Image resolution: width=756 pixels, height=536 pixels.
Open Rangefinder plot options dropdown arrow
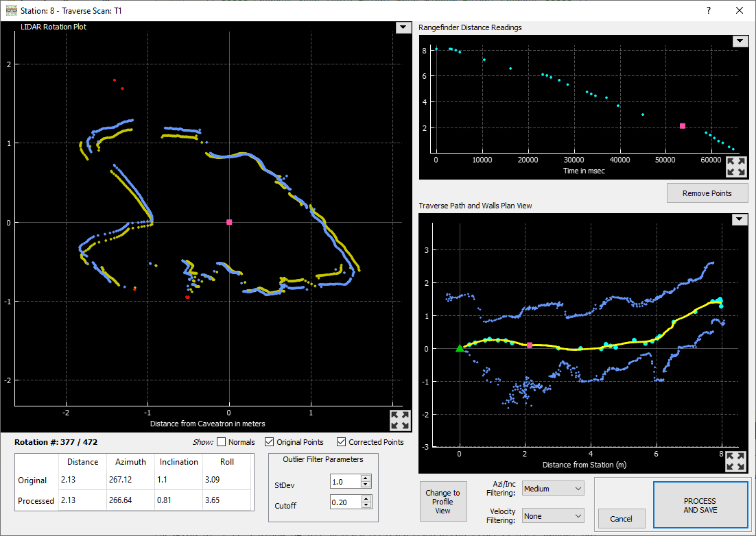[x=740, y=41]
